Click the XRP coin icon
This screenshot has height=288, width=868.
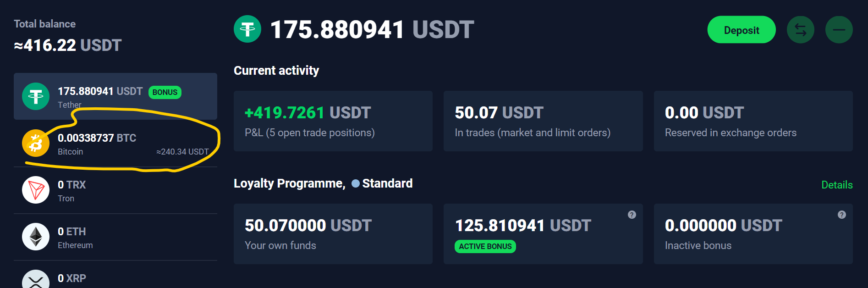[x=36, y=280]
